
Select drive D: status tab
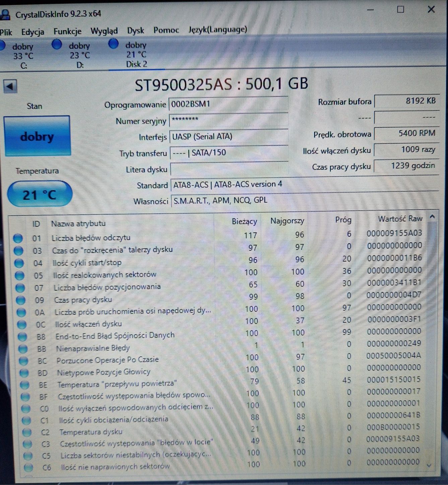click(74, 55)
